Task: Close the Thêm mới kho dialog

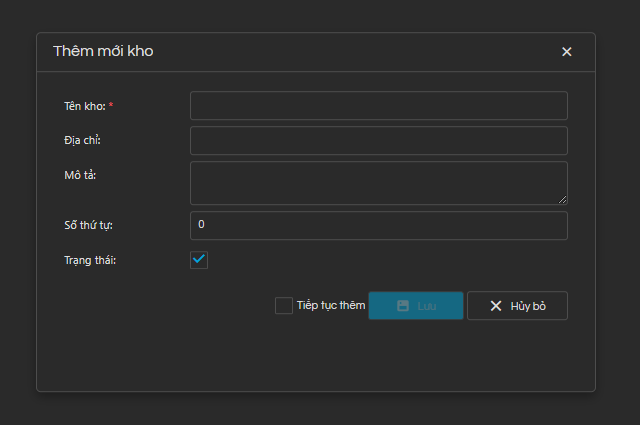Action: (x=567, y=52)
